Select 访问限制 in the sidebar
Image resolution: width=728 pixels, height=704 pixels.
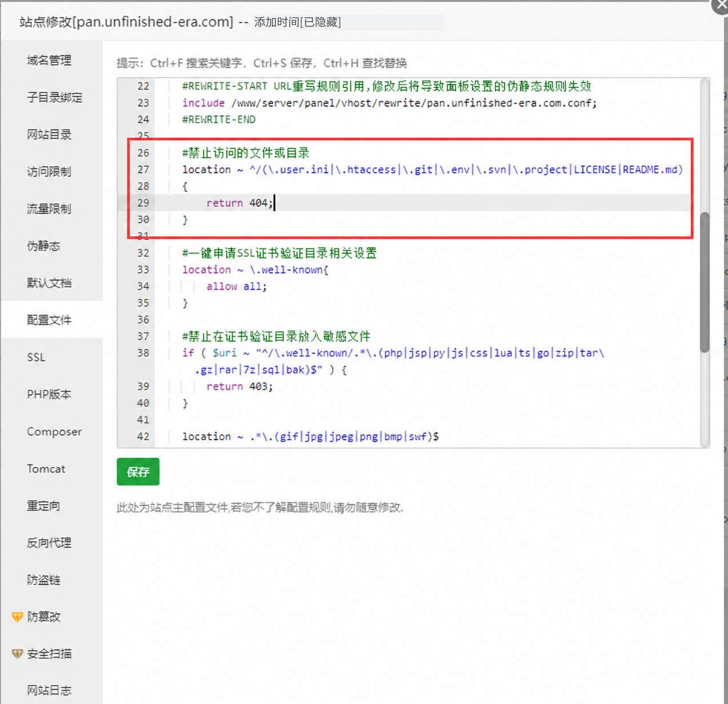[x=49, y=171]
